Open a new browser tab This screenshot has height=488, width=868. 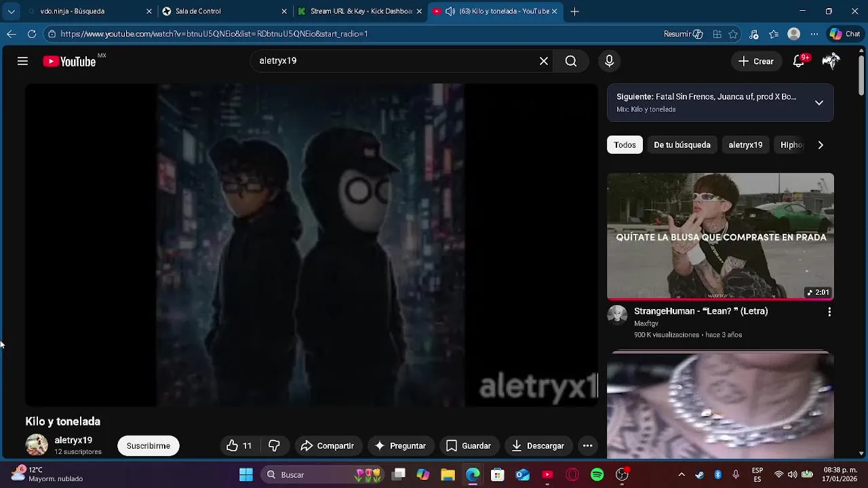point(574,12)
